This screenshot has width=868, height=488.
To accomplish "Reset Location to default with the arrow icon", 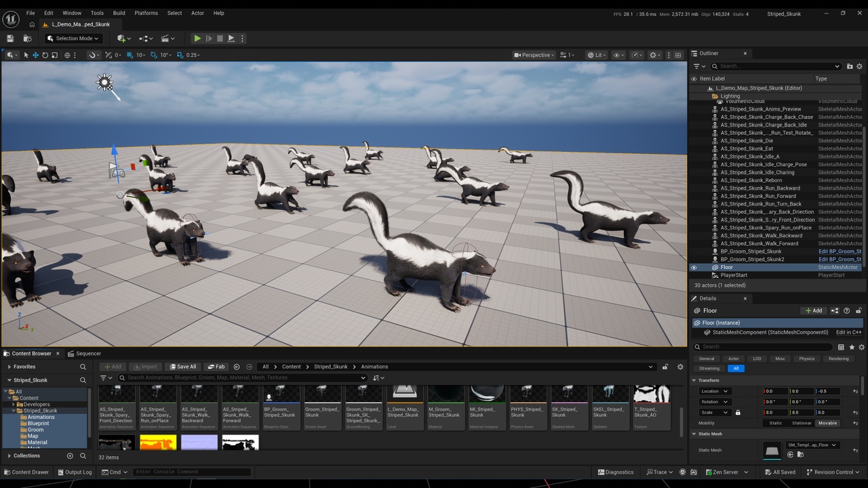I will [855, 391].
